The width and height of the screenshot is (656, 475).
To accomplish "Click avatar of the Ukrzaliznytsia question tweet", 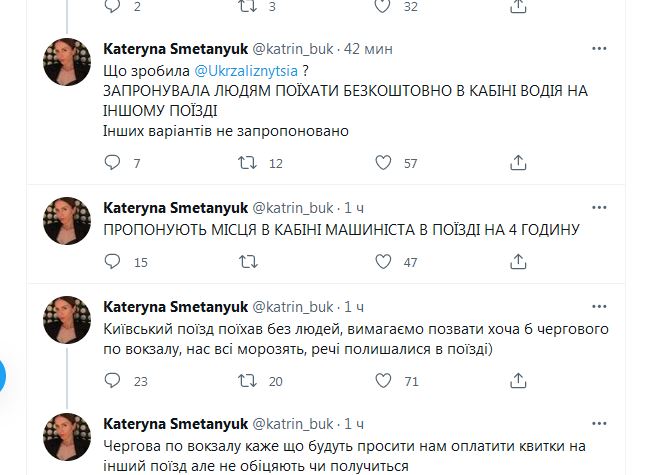I will pyautogui.click(x=68, y=63).
